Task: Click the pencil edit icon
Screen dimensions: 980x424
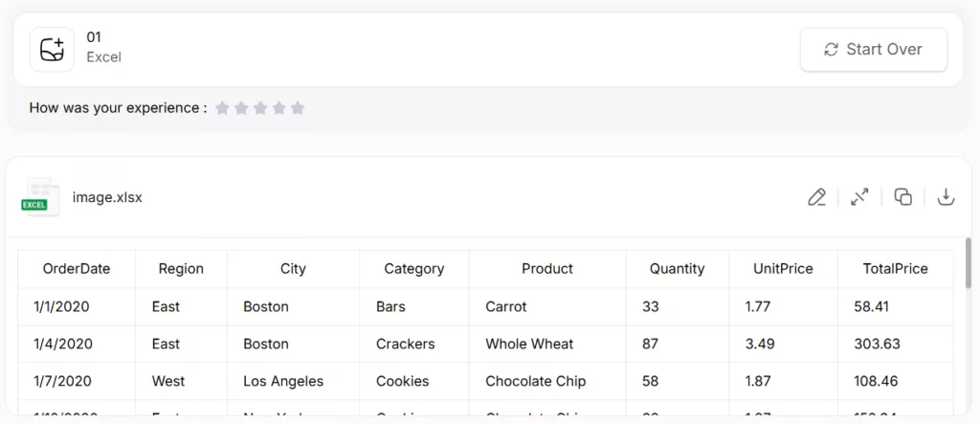Action: point(816,197)
